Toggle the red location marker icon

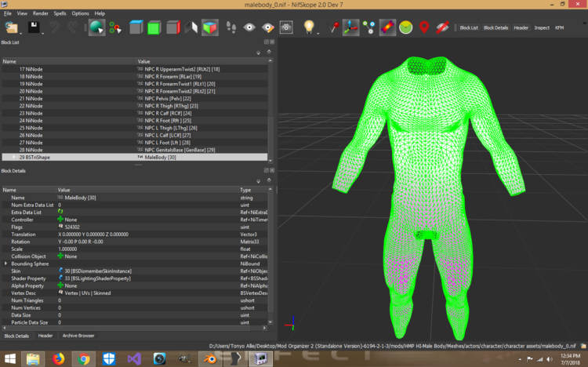[x=424, y=27]
